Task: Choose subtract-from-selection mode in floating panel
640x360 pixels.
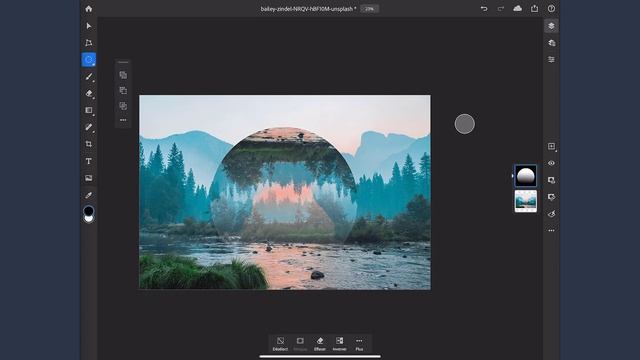Action: coord(123,90)
